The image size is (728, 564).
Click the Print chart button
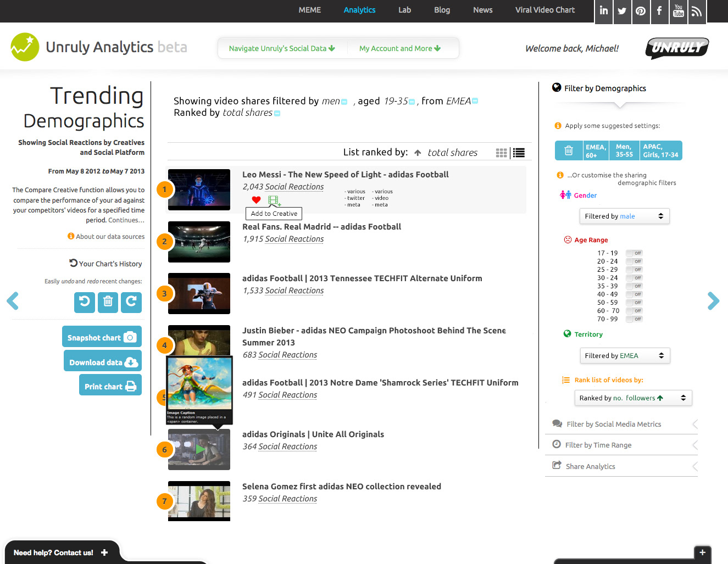(x=110, y=385)
